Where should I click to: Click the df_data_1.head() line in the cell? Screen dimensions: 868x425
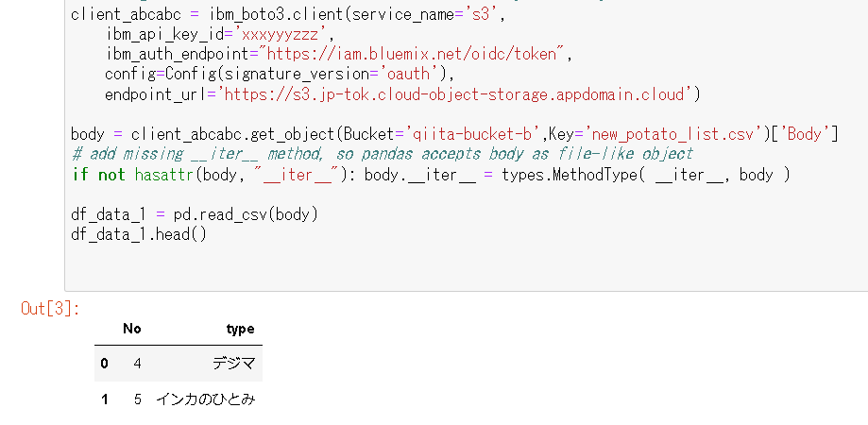coord(138,233)
